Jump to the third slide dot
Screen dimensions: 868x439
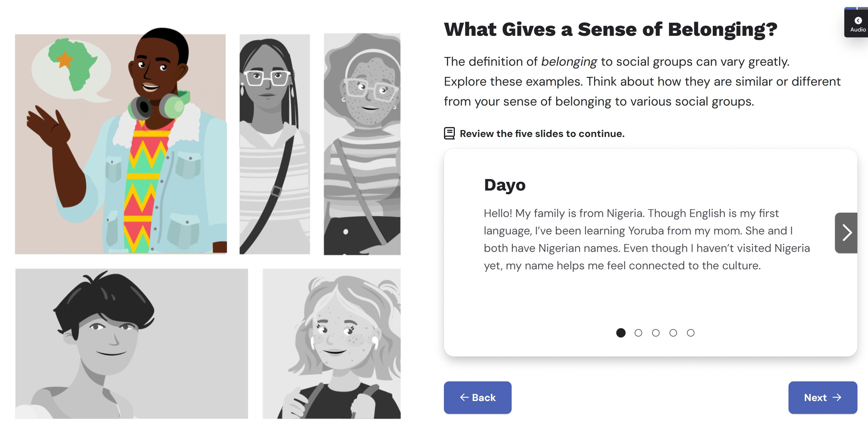656,333
